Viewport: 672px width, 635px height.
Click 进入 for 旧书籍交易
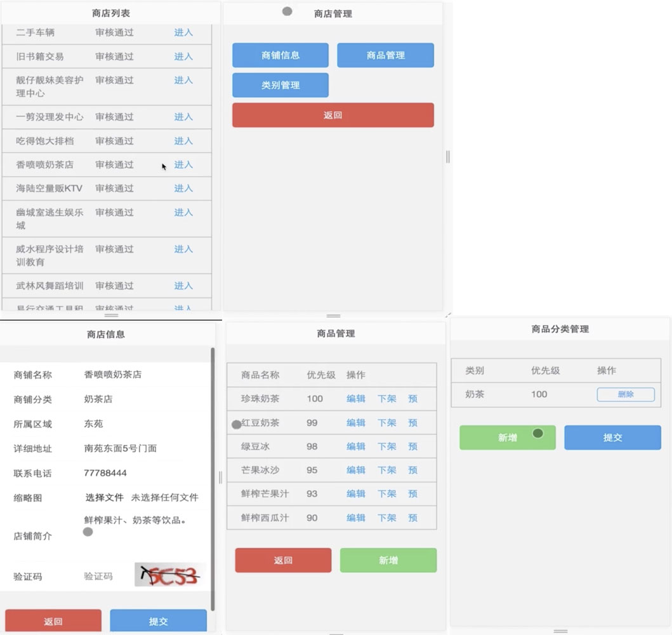click(183, 57)
